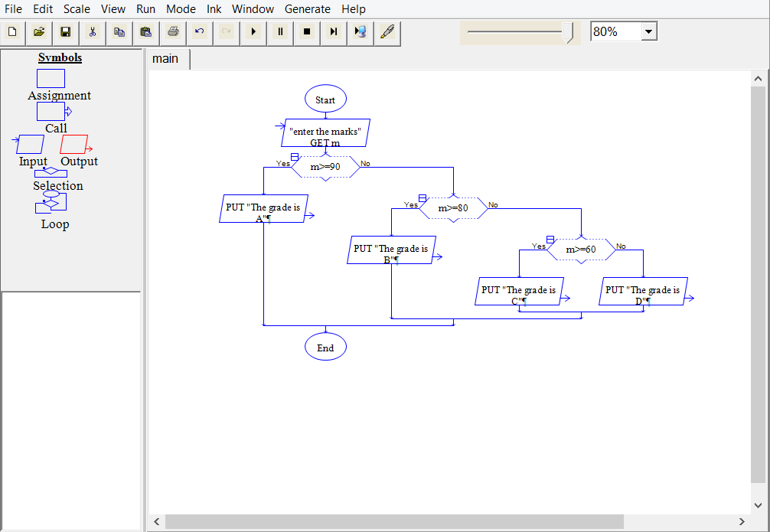Step to next shape with the Step button

334,32
